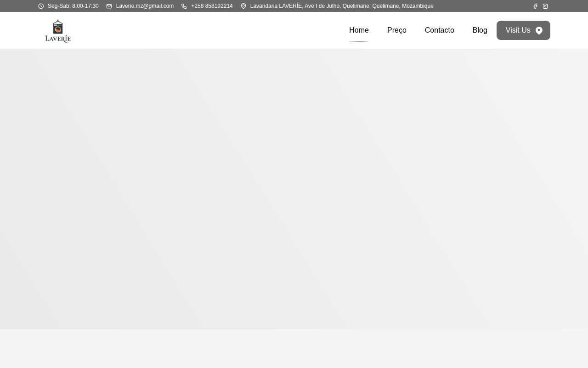
Task: Open the Facebook page icon
Action: (x=535, y=6)
